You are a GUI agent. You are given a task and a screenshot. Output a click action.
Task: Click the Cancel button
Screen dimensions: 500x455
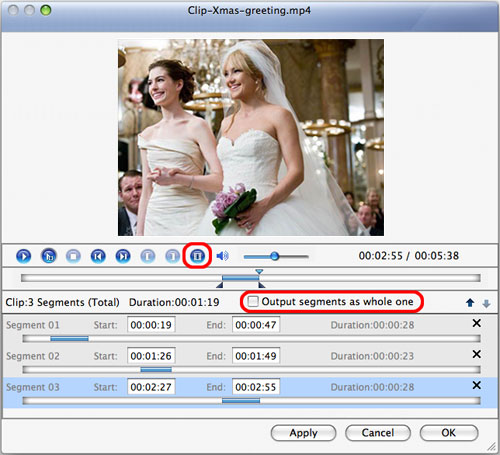point(378,433)
